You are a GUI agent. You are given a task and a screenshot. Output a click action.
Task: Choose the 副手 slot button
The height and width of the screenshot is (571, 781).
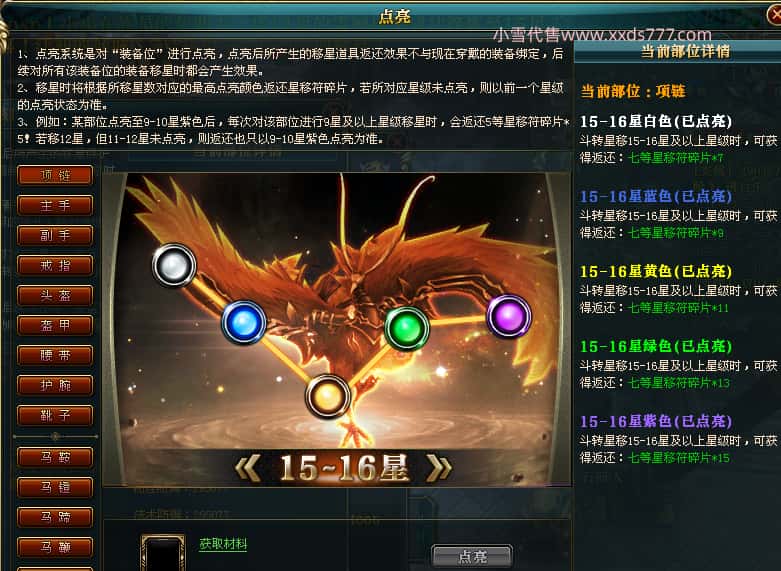(x=55, y=235)
